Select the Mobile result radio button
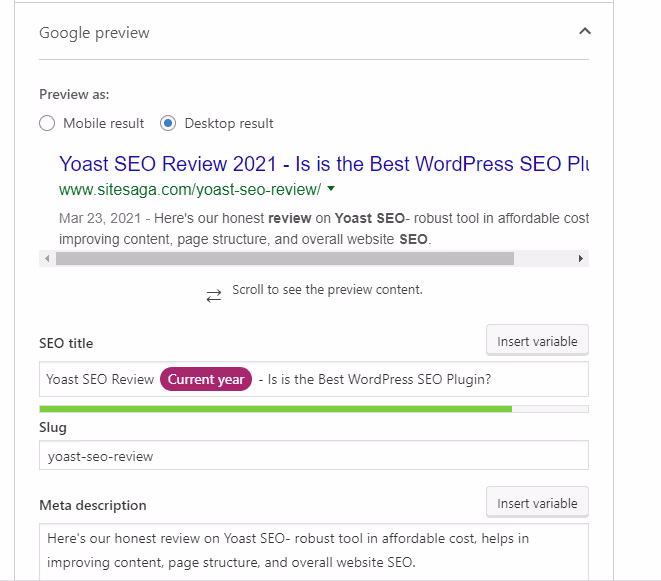 [47, 124]
